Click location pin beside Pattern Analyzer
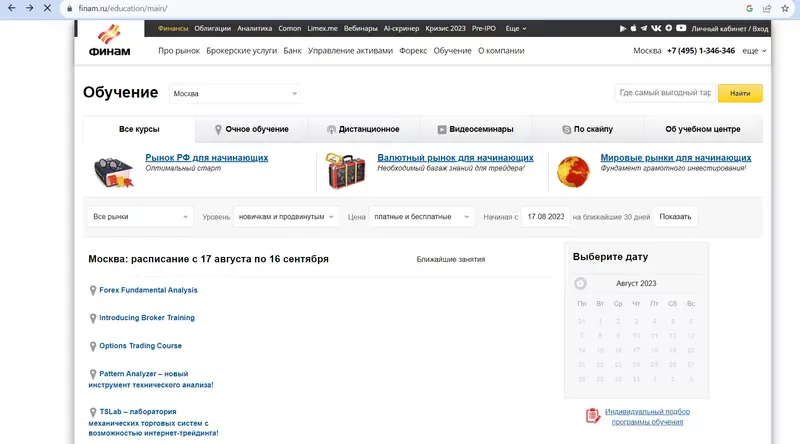Viewport: 800px width, 444px height. pyautogui.click(x=93, y=374)
